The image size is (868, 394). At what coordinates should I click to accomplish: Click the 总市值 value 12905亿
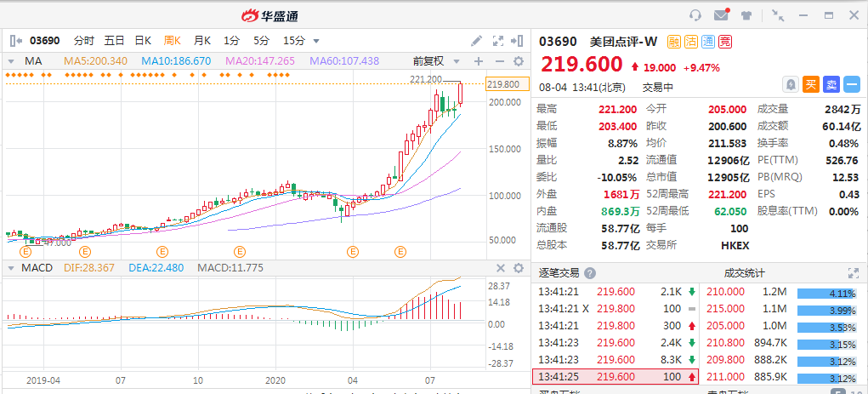729,177
